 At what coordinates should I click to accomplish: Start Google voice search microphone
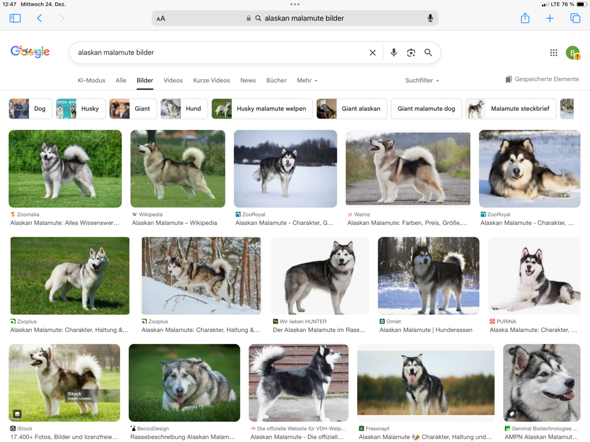coord(394,52)
